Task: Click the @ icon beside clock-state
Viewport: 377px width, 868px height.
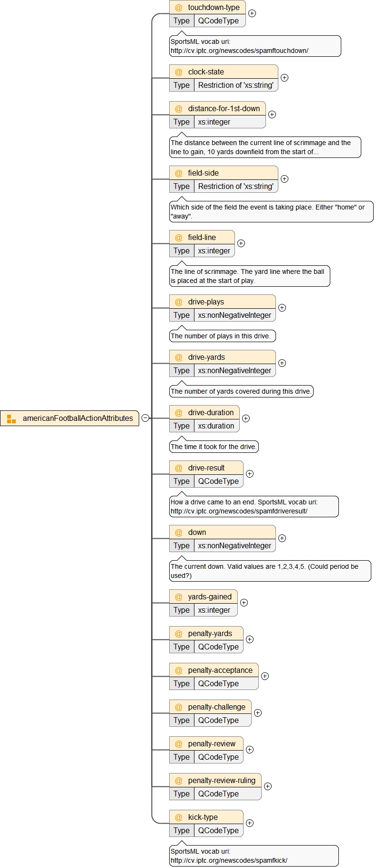Action: tap(179, 72)
